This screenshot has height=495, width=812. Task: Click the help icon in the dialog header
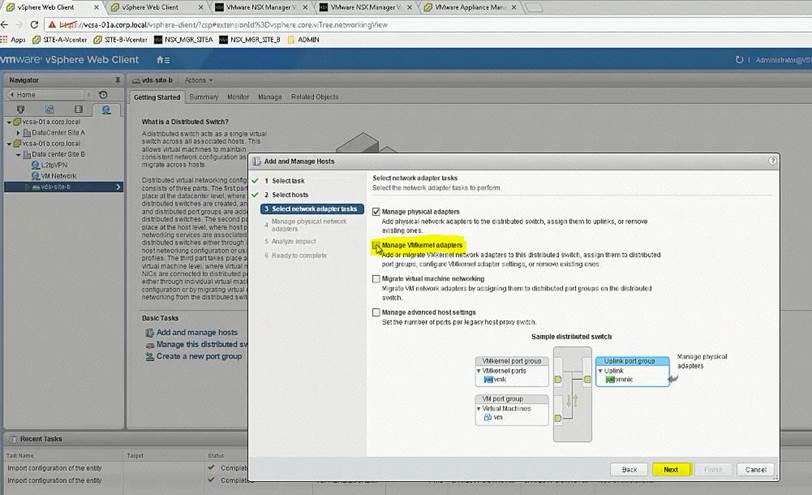point(771,160)
